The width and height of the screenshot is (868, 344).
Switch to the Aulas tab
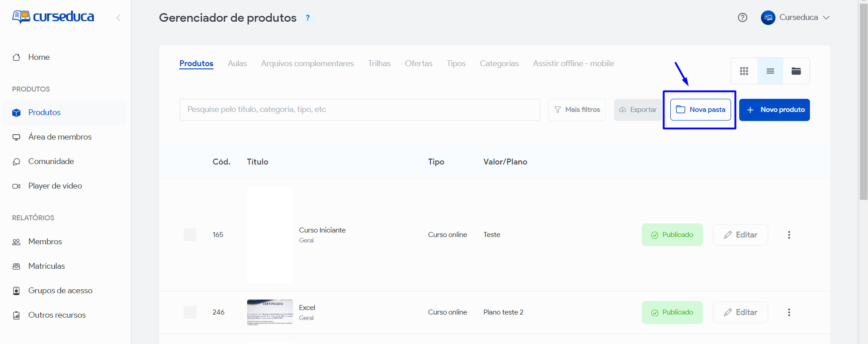[x=237, y=63]
